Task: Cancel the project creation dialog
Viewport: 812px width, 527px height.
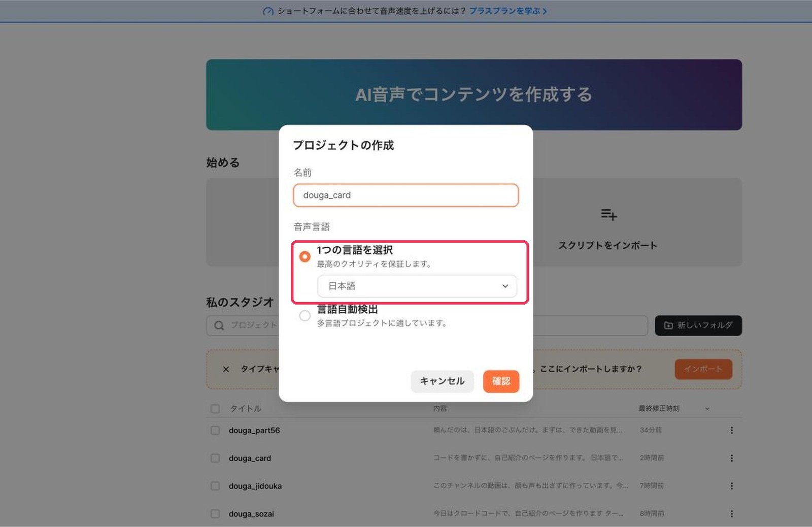Action: pyautogui.click(x=442, y=381)
